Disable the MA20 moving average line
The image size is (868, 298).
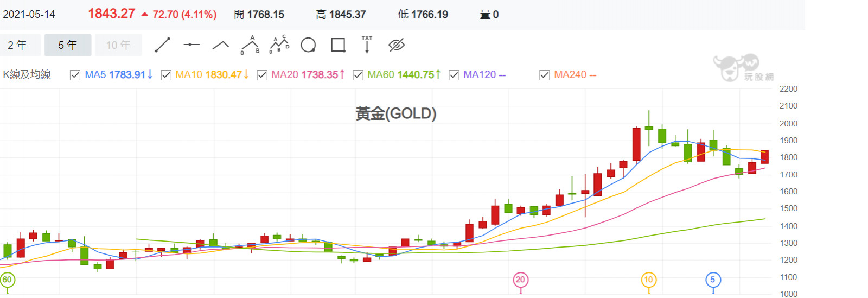(x=262, y=75)
